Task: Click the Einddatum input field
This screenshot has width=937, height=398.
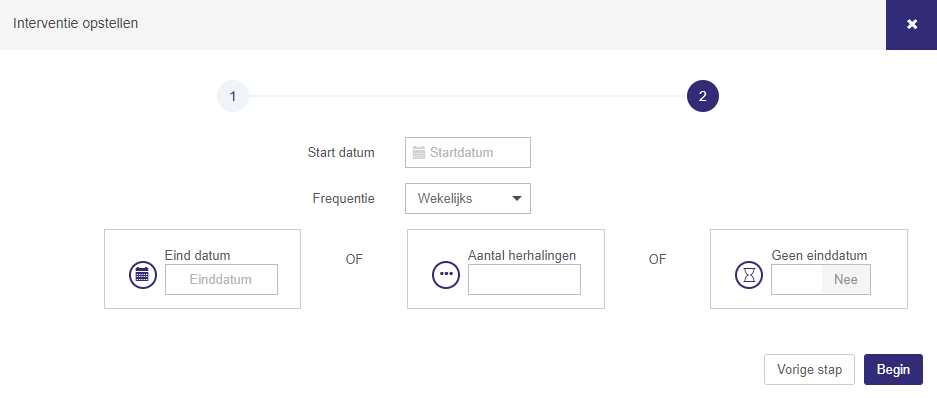Action: coord(221,280)
